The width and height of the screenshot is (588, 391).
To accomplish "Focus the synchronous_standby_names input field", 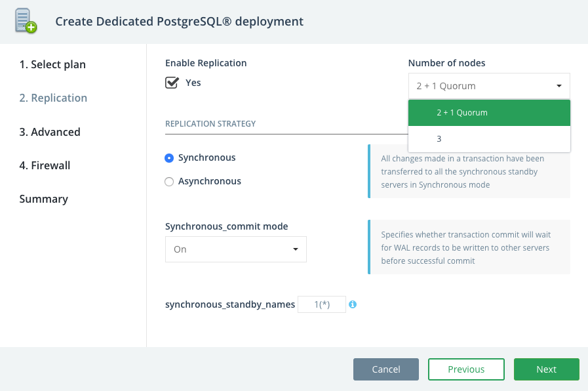I will pyautogui.click(x=322, y=304).
